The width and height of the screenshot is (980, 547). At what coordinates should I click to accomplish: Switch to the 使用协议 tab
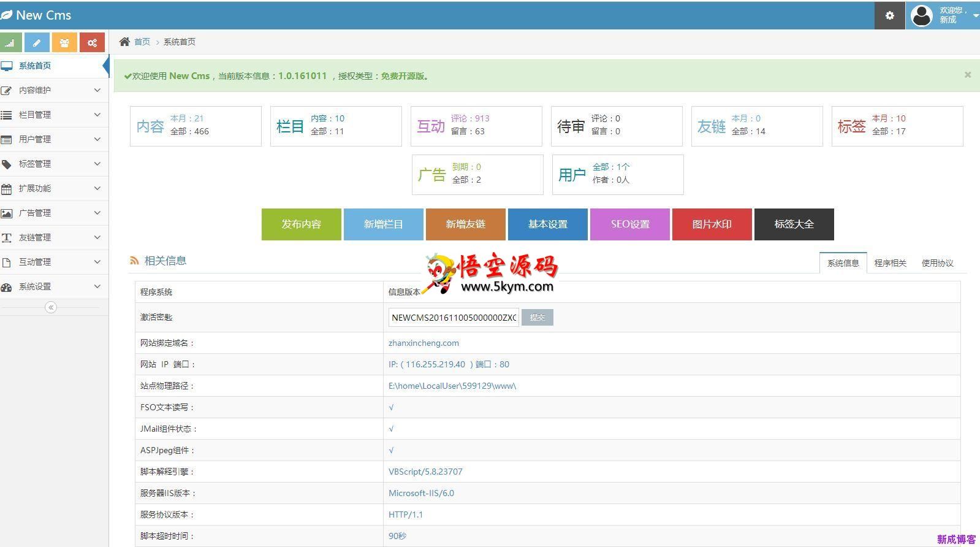[937, 263]
